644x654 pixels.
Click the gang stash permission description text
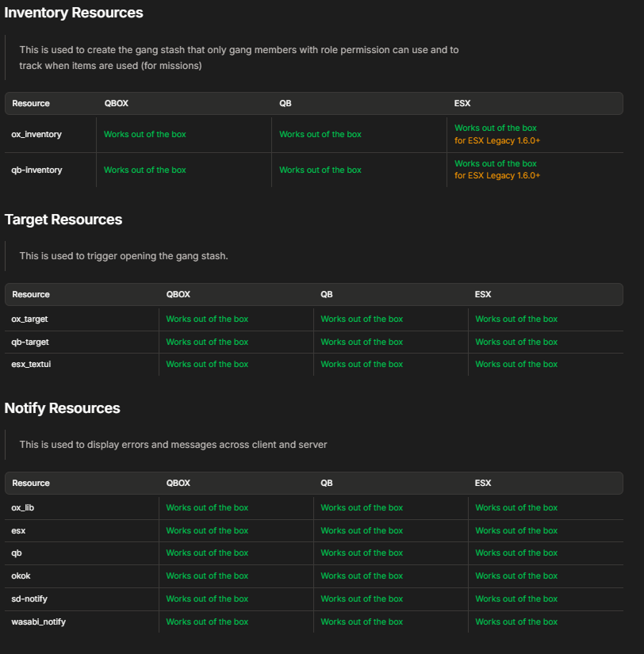[x=239, y=58]
